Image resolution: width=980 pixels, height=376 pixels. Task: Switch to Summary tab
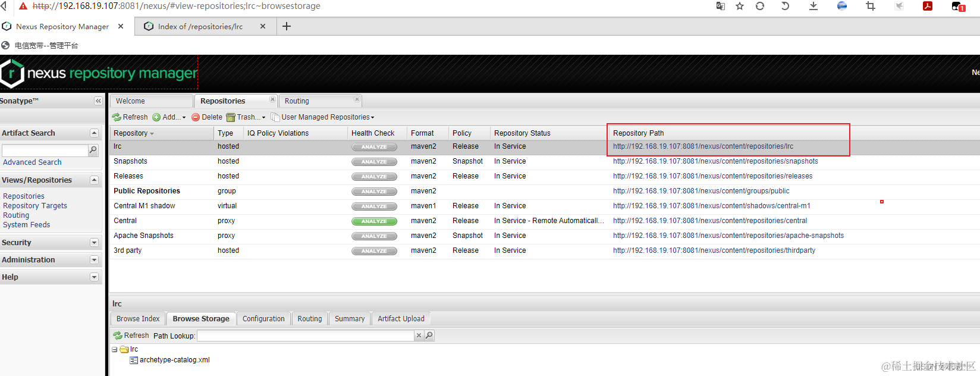(x=350, y=319)
